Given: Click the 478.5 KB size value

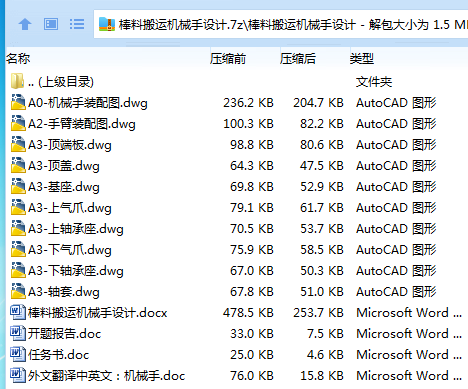Looking at the screenshot, I should [x=248, y=313].
